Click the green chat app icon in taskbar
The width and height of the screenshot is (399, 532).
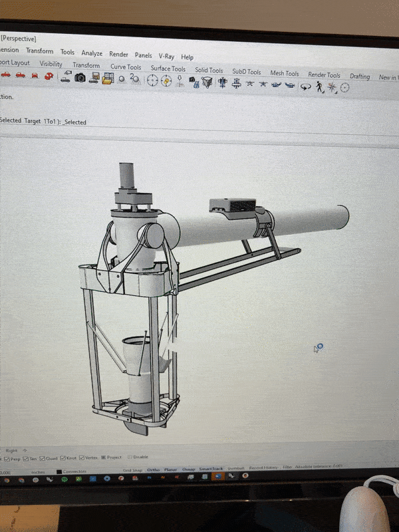coord(64,479)
